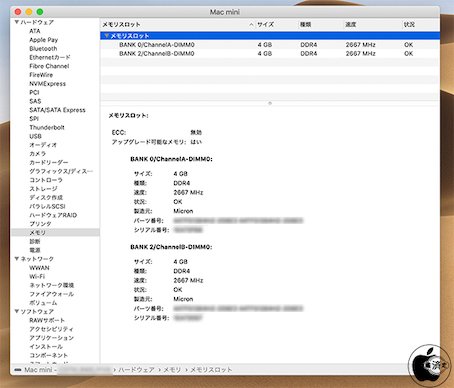Click the pane splitter handle dot
Viewport: 454px width, 388px height.
click(270, 103)
